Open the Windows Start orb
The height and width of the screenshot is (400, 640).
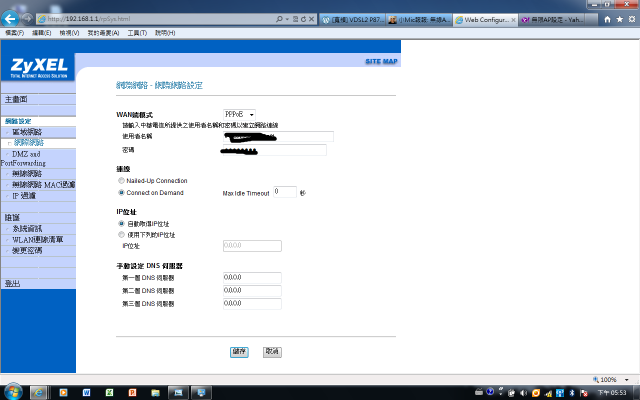pyautogui.click(x=12, y=393)
